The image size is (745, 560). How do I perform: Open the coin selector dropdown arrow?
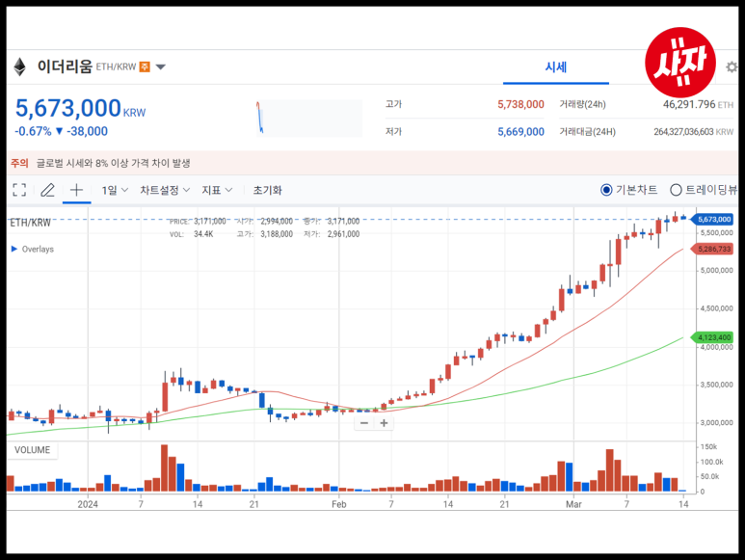pyautogui.click(x=161, y=67)
